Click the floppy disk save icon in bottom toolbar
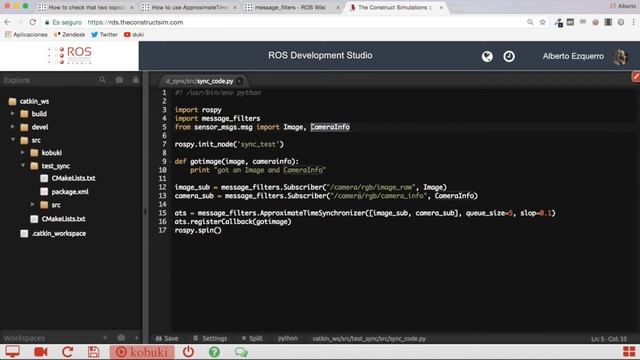This screenshot has width=640, height=360. pyautogui.click(x=93, y=351)
